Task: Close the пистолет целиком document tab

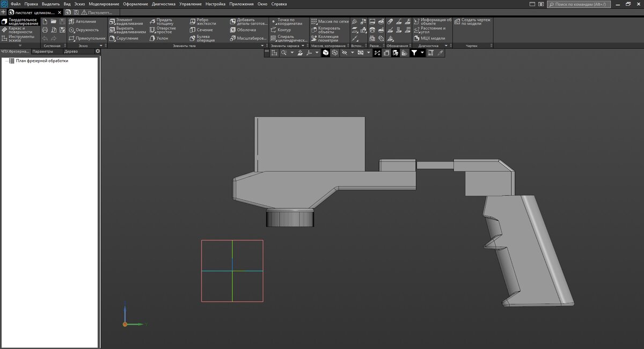Action: [60, 12]
